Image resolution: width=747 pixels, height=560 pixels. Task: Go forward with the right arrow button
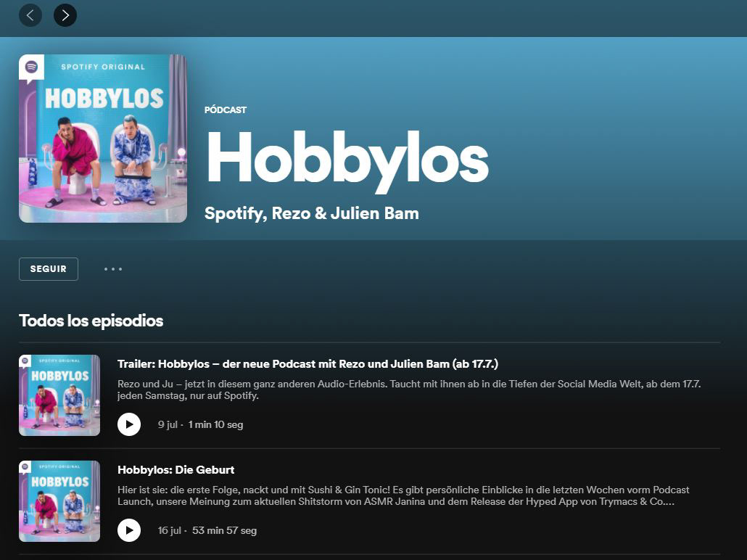[65, 15]
